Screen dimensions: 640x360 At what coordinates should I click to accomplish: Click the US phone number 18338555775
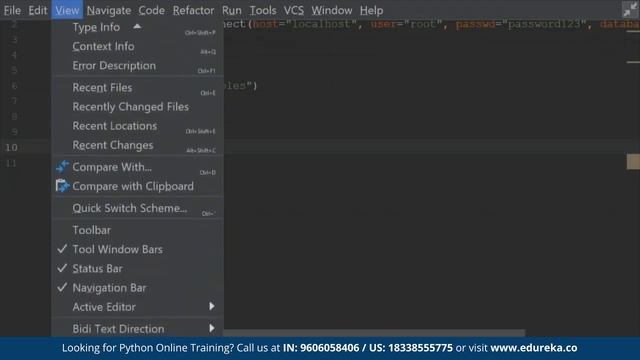tap(420, 348)
